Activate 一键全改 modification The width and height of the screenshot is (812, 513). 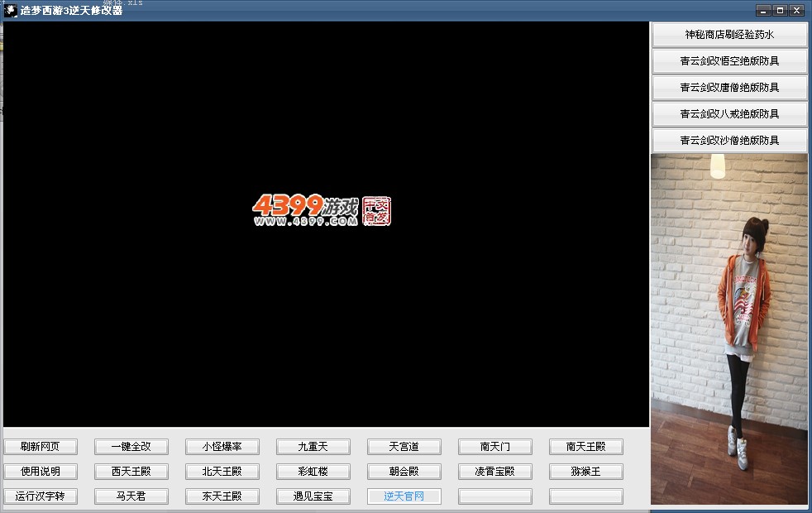(x=131, y=447)
